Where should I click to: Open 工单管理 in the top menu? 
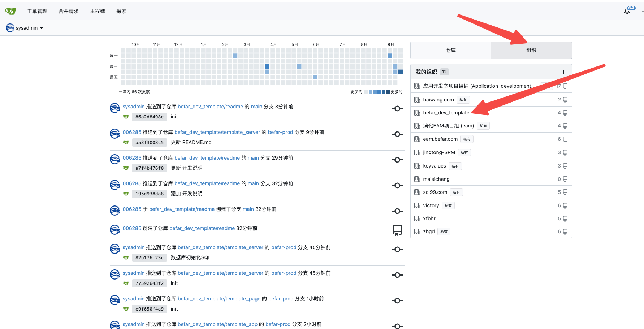tap(37, 11)
